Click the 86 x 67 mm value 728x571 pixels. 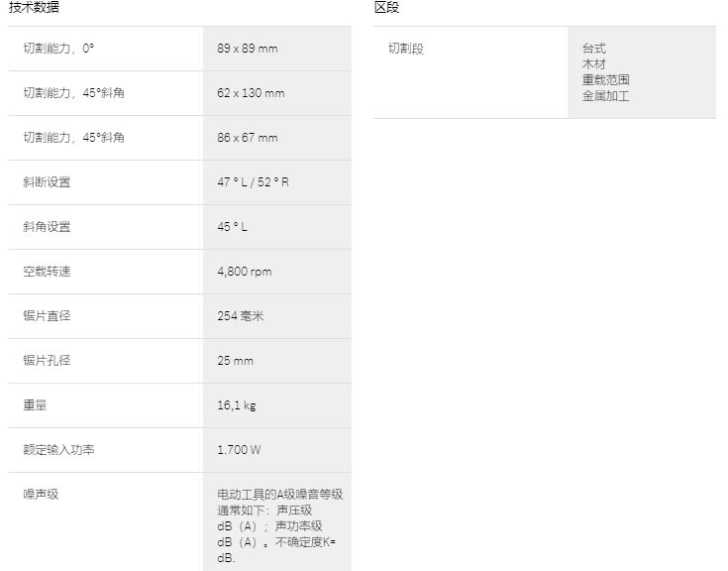coord(248,138)
